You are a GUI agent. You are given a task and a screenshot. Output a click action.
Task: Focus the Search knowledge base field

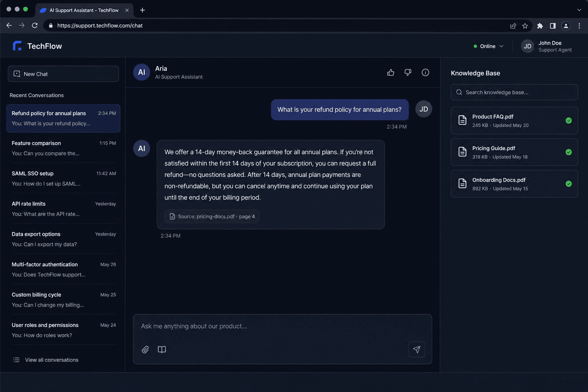pos(514,92)
